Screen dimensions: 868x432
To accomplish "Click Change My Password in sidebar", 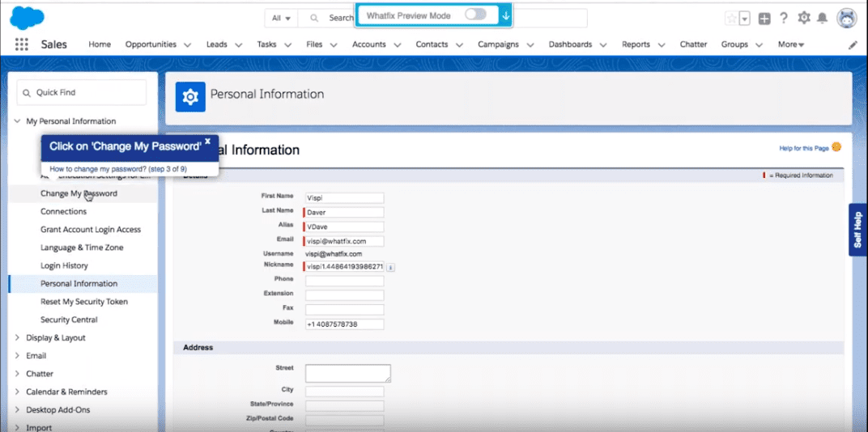I will click(x=79, y=193).
